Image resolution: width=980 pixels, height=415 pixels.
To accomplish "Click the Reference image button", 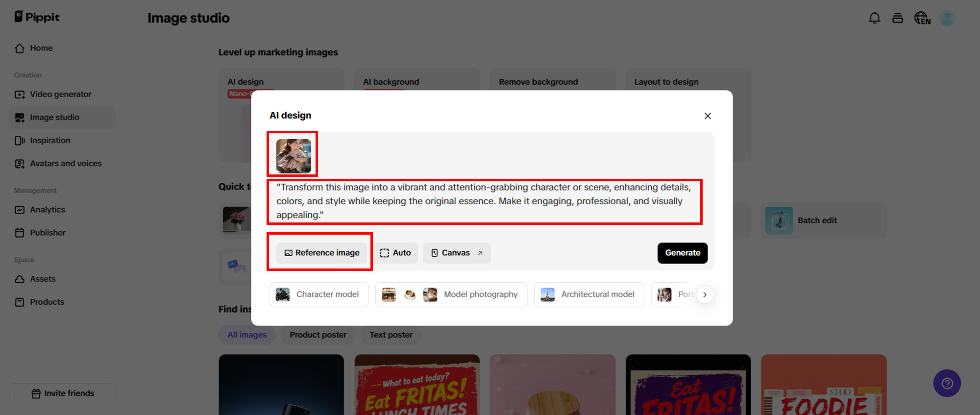I will tap(321, 253).
